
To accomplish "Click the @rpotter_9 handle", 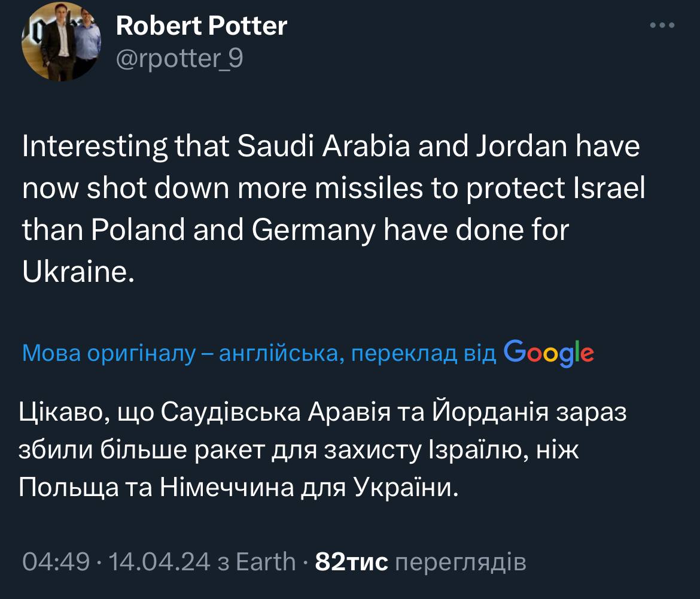I will click(x=179, y=59).
